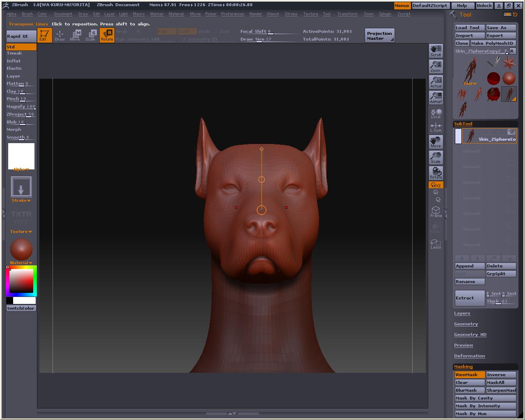Open the Stroke type picker icon

[x=21, y=187]
